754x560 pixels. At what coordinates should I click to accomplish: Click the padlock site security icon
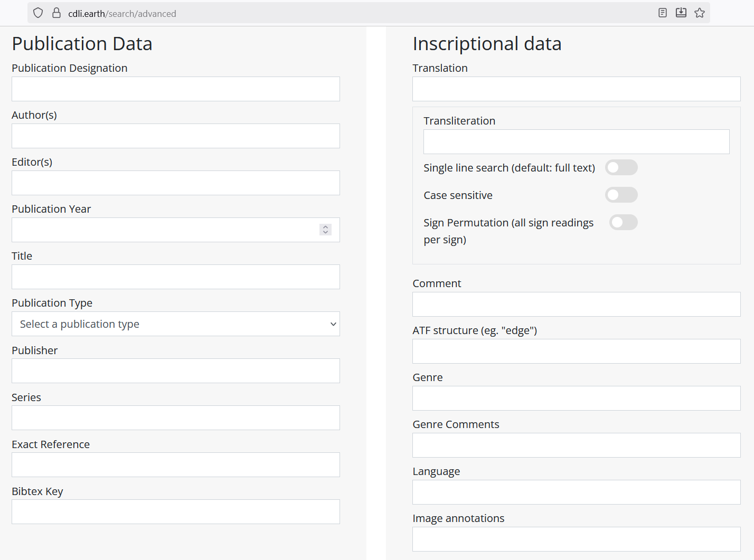point(56,13)
